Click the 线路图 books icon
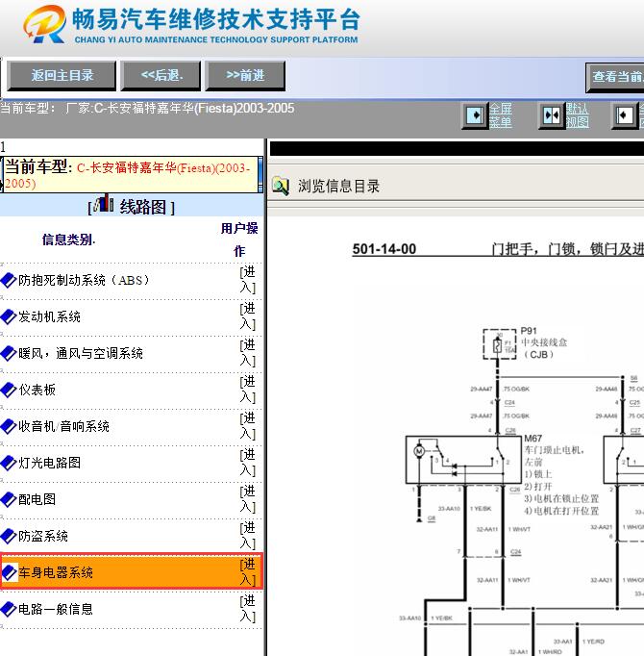644x656 pixels. tap(103, 203)
